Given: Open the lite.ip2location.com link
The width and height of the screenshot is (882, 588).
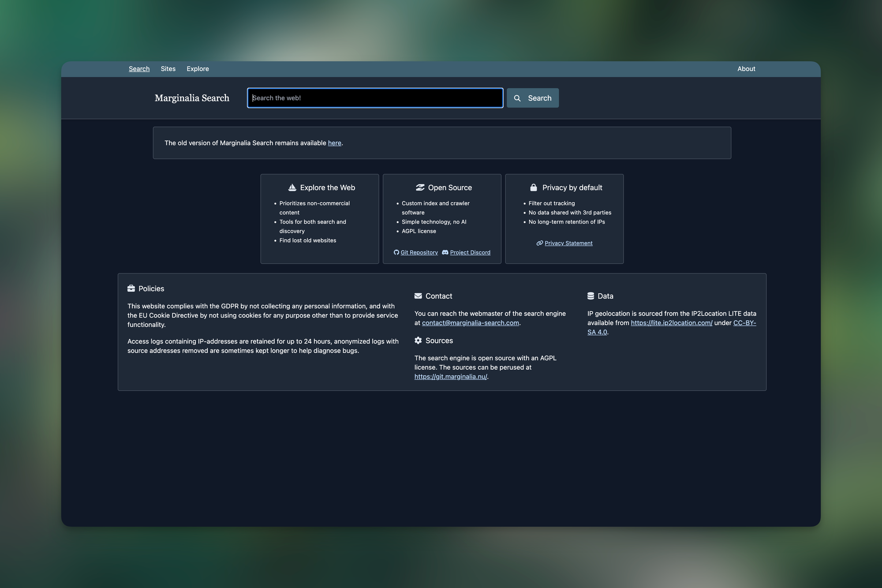Looking at the screenshot, I should [671, 323].
